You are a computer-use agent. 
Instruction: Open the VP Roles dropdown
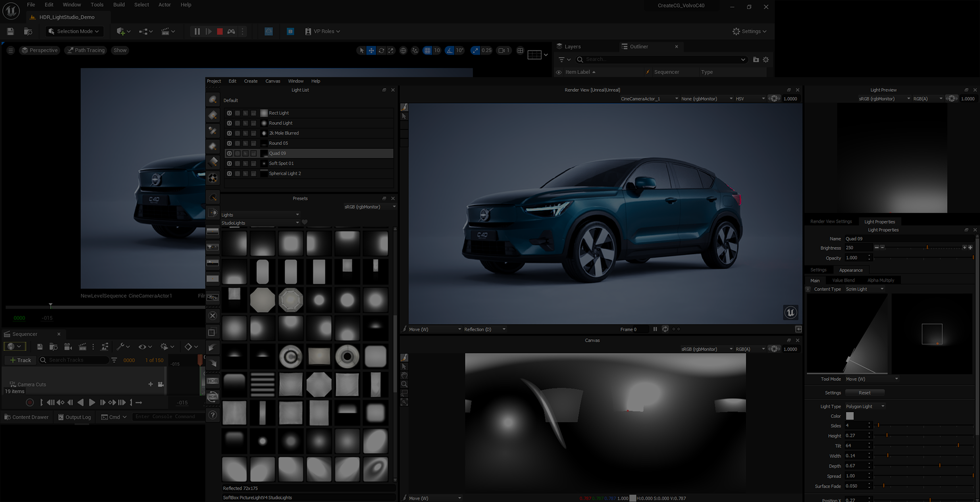[x=323, y=32]
